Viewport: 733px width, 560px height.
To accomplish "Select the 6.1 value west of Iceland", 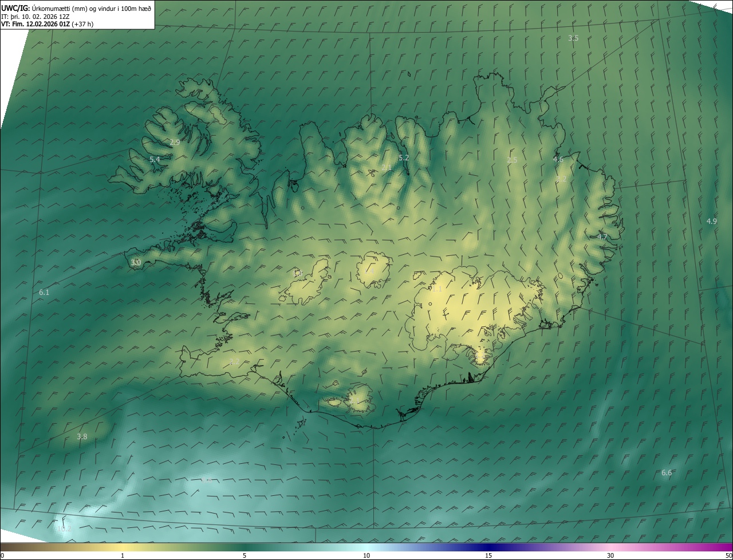I will pyautogui.click(x=44, y=293).
